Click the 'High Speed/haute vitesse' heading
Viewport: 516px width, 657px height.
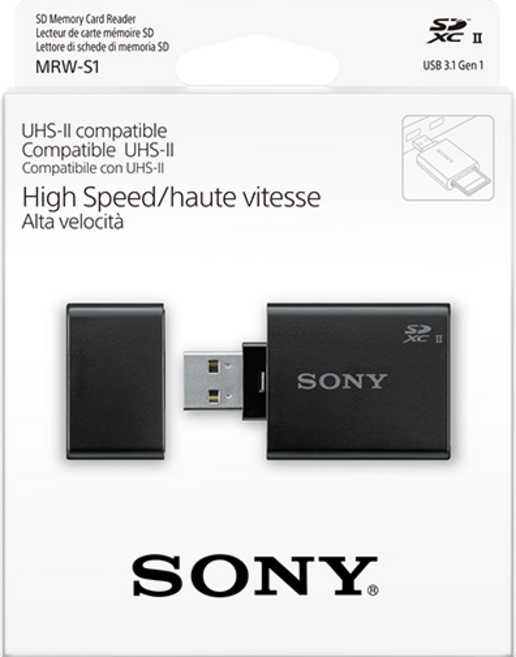tap(171, 197)
